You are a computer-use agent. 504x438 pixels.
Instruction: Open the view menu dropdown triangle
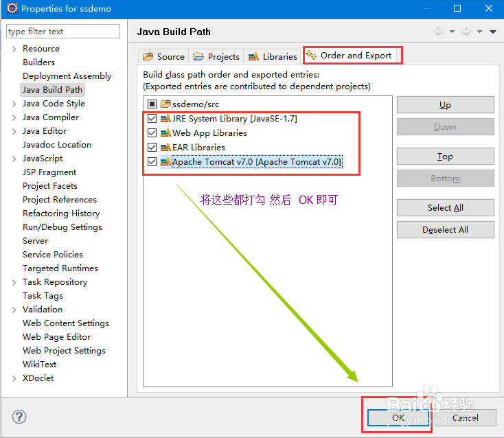[x=493, y=32]
